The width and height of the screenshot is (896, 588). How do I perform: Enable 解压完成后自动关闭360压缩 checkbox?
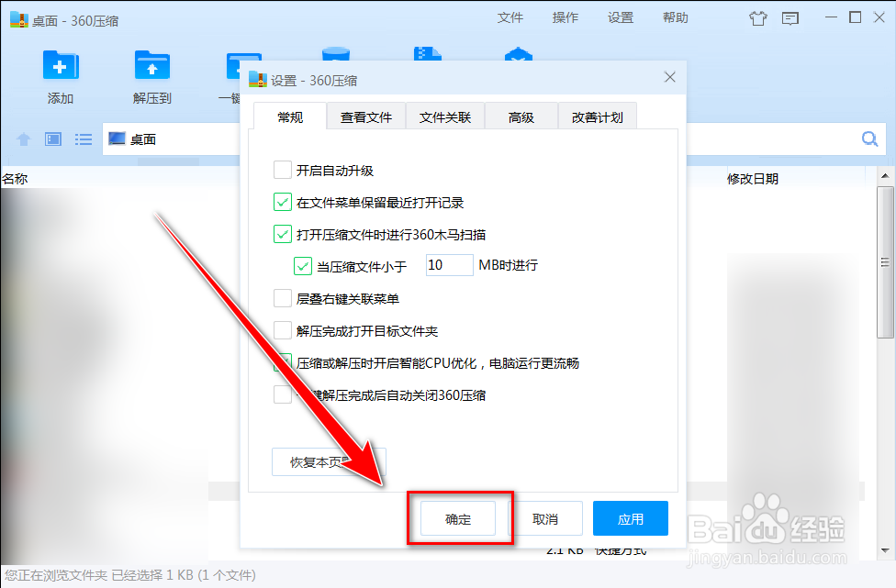(x=282, y=394)
